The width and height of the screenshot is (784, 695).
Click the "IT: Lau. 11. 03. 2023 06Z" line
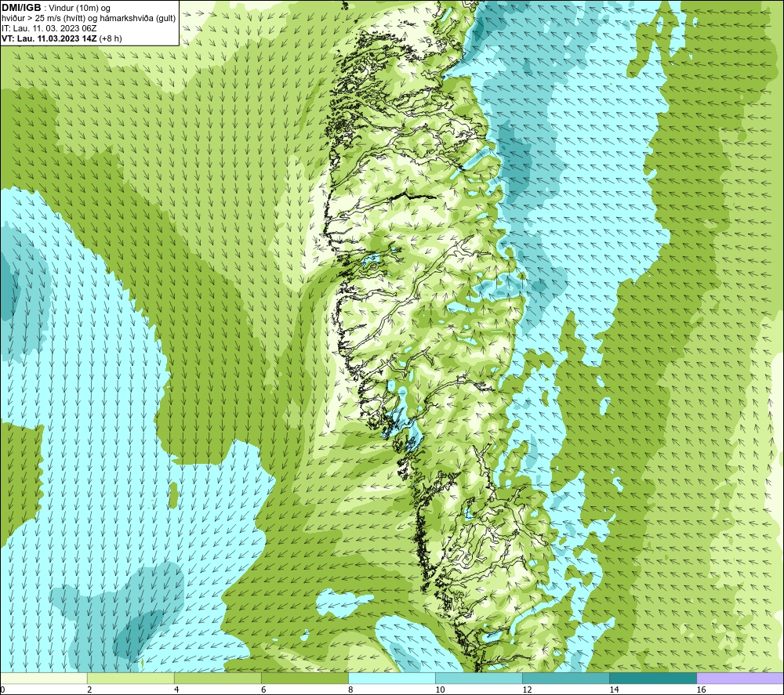click(x=49, y=28)
